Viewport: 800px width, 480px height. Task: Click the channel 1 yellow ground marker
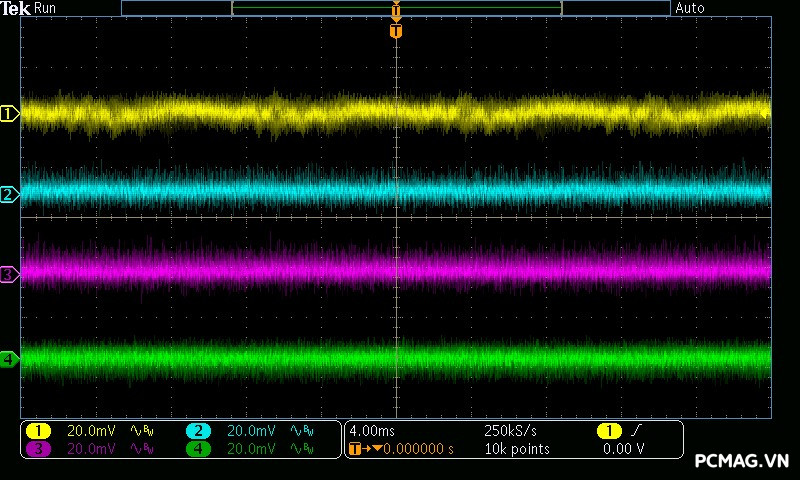10,114
